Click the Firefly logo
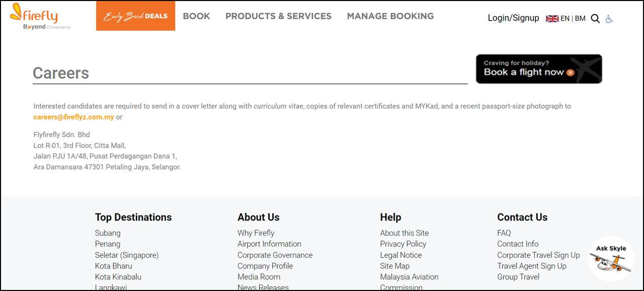This screenshot has height=291, width=644. click(40, 16)
